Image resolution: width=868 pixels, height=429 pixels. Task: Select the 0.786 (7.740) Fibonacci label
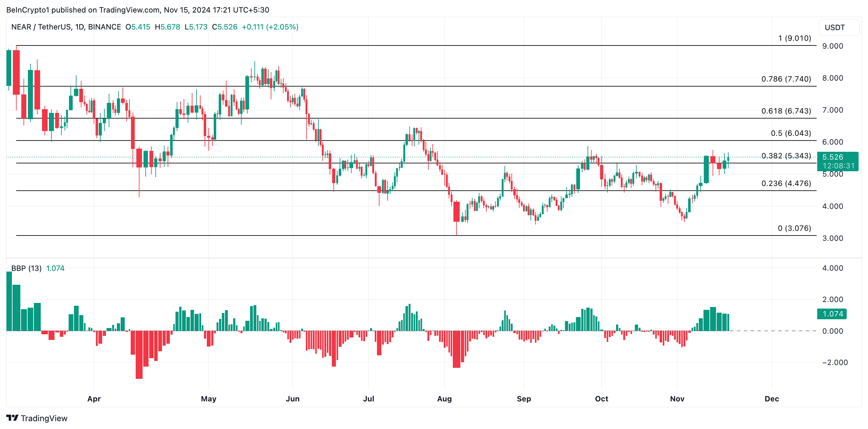[x=786, y=79]
